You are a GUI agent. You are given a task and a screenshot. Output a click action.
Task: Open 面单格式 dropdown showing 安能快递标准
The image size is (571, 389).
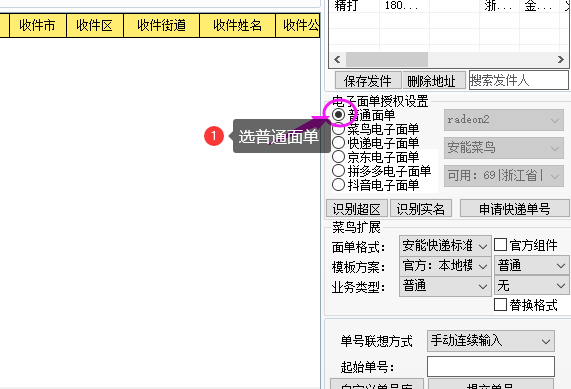(445, 246)
